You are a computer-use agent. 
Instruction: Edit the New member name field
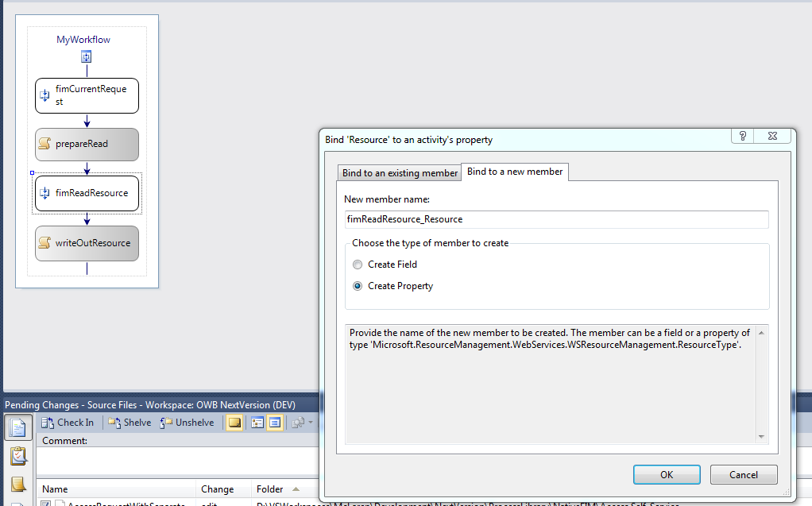557,219
